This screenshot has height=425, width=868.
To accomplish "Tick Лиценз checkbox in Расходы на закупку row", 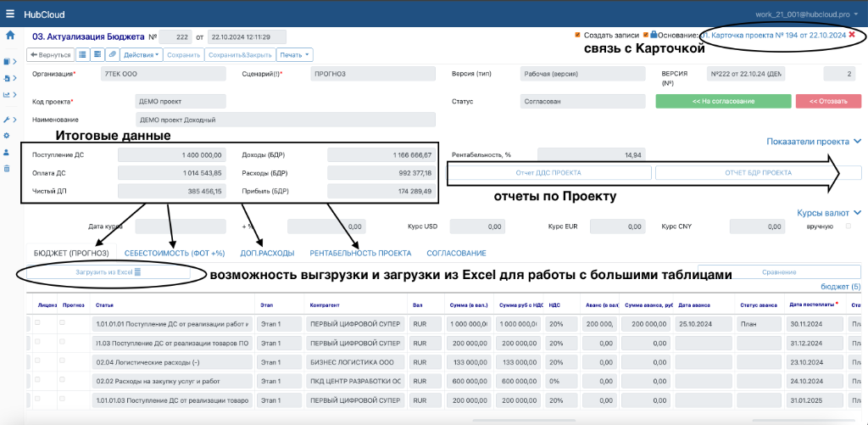I will (37, 380).
